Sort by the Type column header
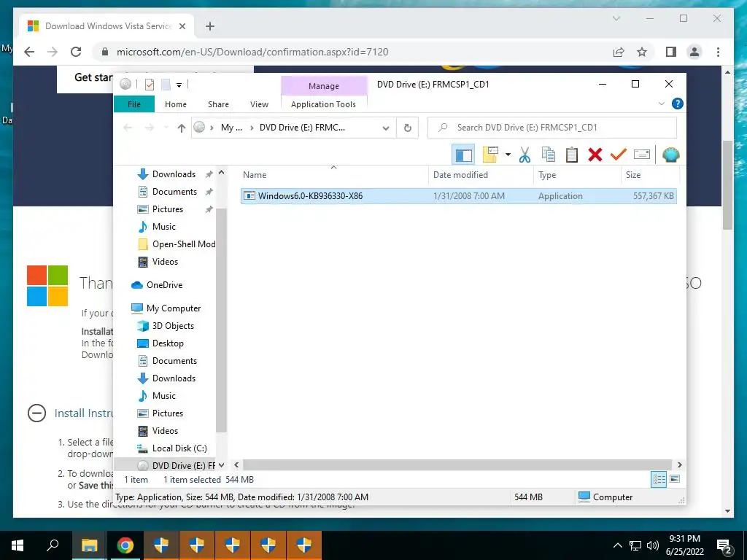Screen dimensions: 747x560 (578, 175)
